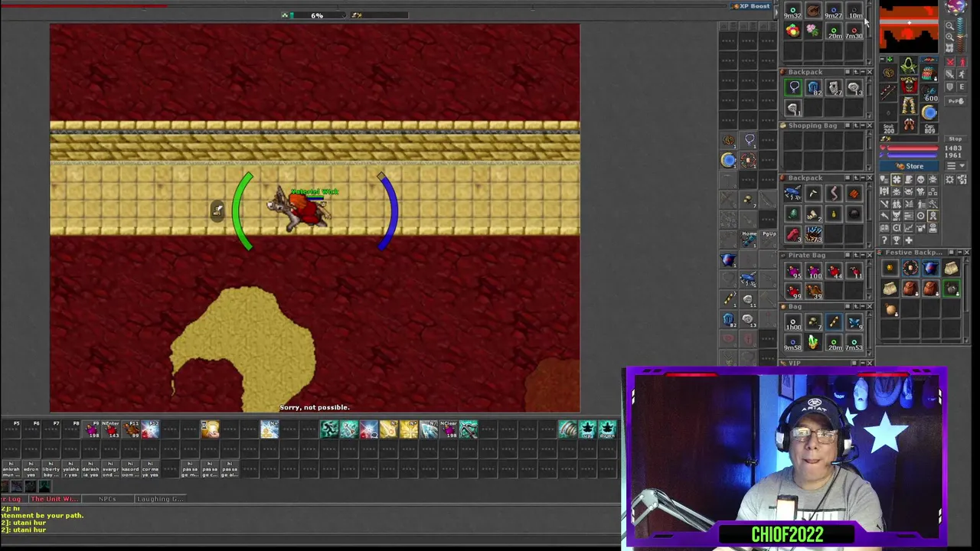Click the green-highlighted bag in Festive Backpack
980x551 pixels.
951,289
